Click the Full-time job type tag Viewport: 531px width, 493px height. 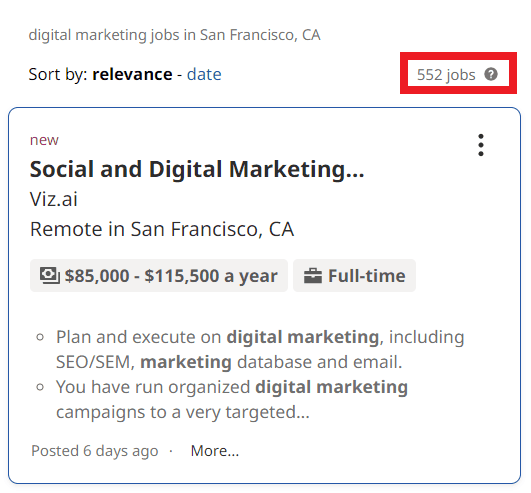coord(354,276)
